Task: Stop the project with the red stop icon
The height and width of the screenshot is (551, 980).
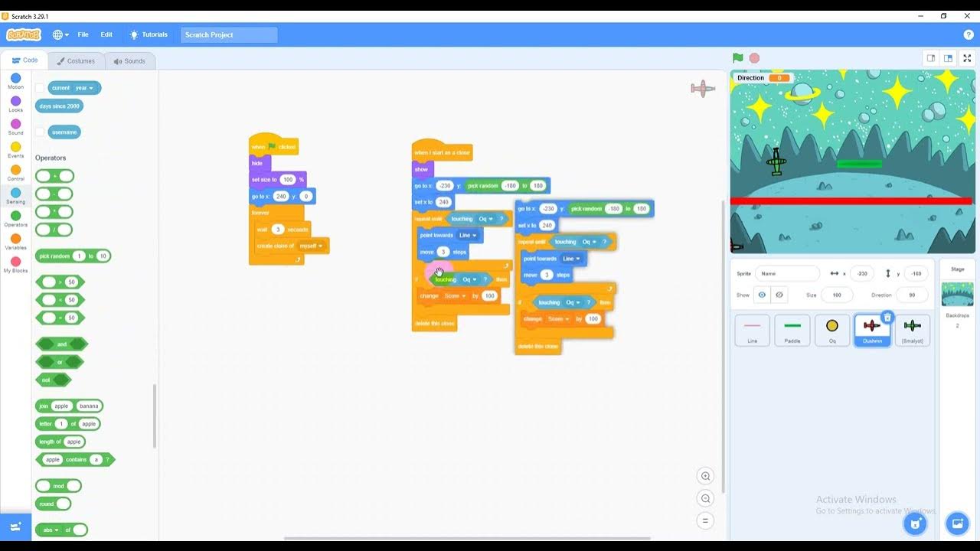Action: tap(754, 58)
